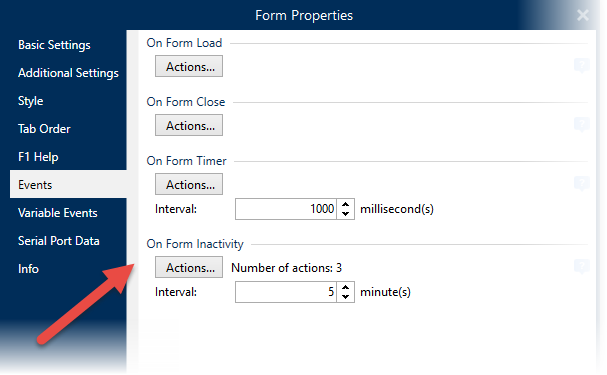Go to Tab Order section
This screenshot has width=607, height=375.
pyautogui.click(x=44, y=129)
